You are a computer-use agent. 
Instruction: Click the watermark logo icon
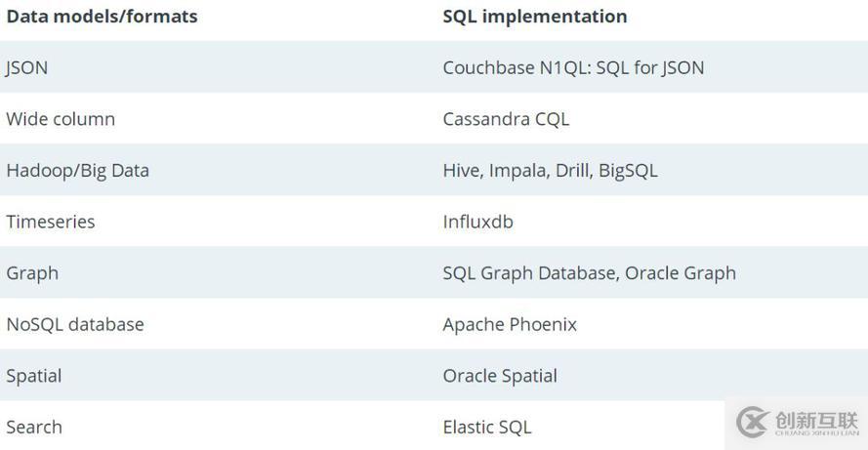click(754, 423)
